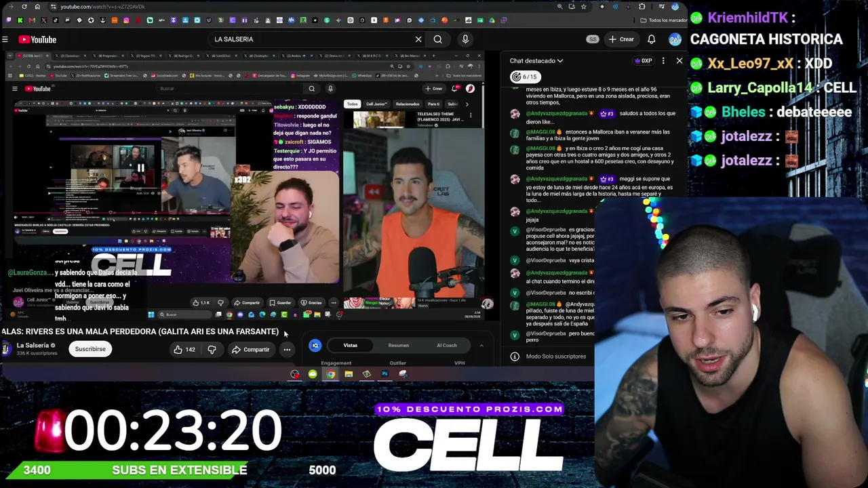Select the Engagement stat label
Screen dimensions: 868x488
click(x=336, y=363)
